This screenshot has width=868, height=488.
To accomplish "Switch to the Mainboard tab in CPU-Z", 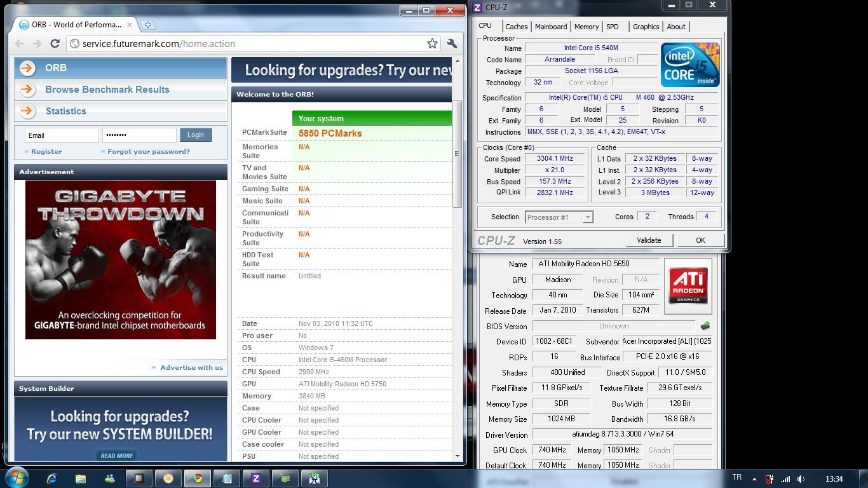I will [x=551, y=27].
